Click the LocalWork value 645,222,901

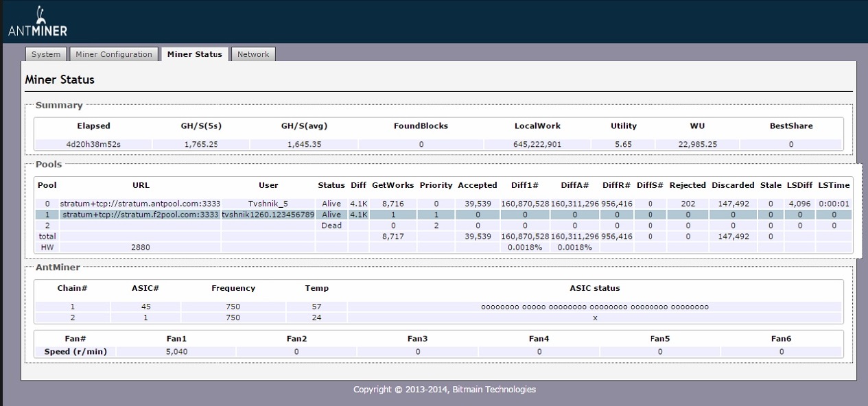[537, 145]
